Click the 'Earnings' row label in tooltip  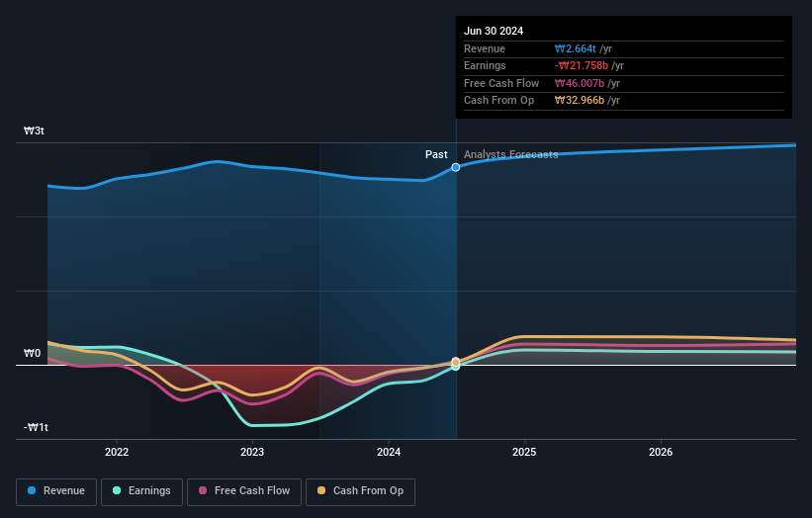(x=485, y=65)
